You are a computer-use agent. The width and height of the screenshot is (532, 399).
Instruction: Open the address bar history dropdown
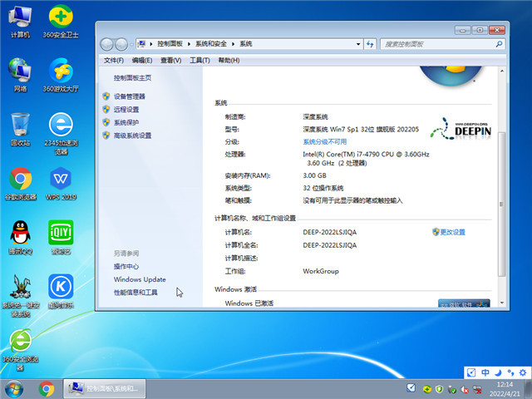click(358, 44)
